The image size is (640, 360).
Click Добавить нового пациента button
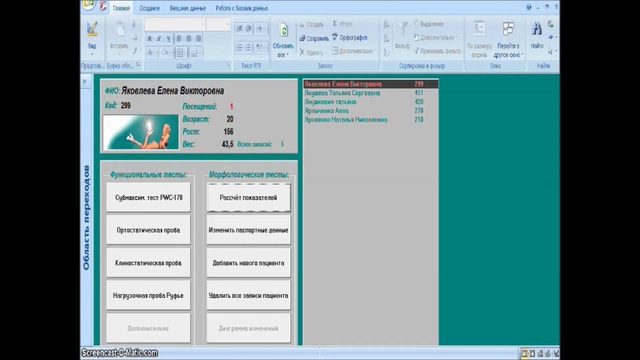249,263
